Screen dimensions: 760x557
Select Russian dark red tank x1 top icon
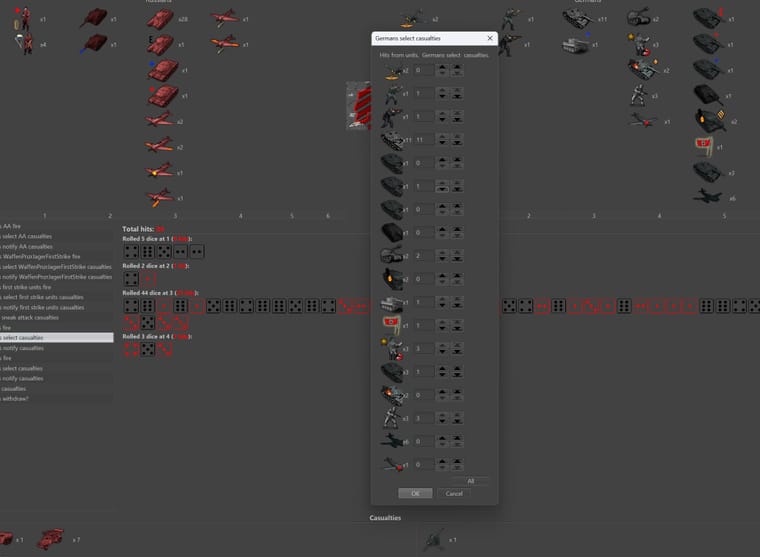click(94, 18)
